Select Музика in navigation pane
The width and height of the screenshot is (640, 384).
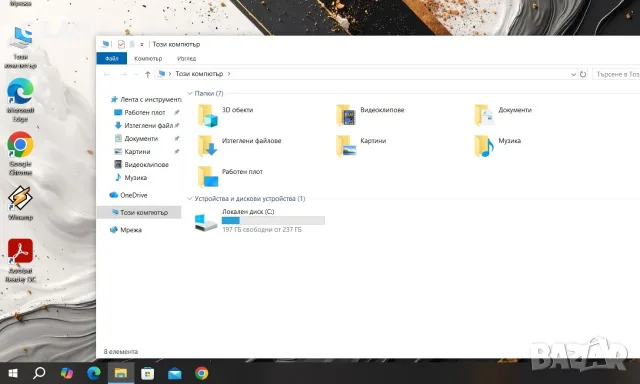[x=131, y=178]
